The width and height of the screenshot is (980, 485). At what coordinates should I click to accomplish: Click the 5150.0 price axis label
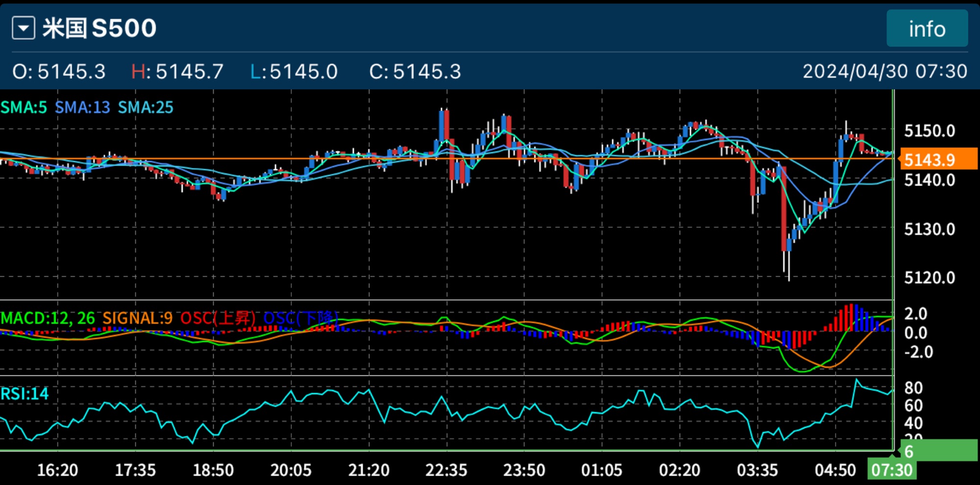930,131
